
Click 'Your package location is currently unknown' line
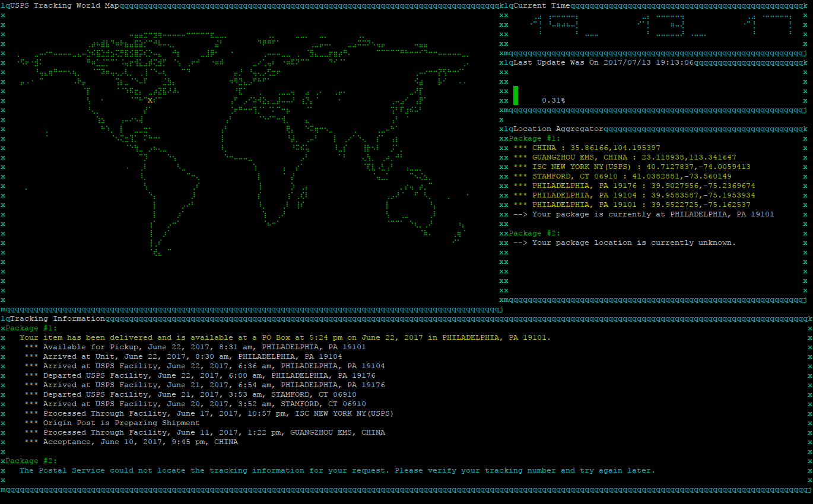click(x=625, y=243)
